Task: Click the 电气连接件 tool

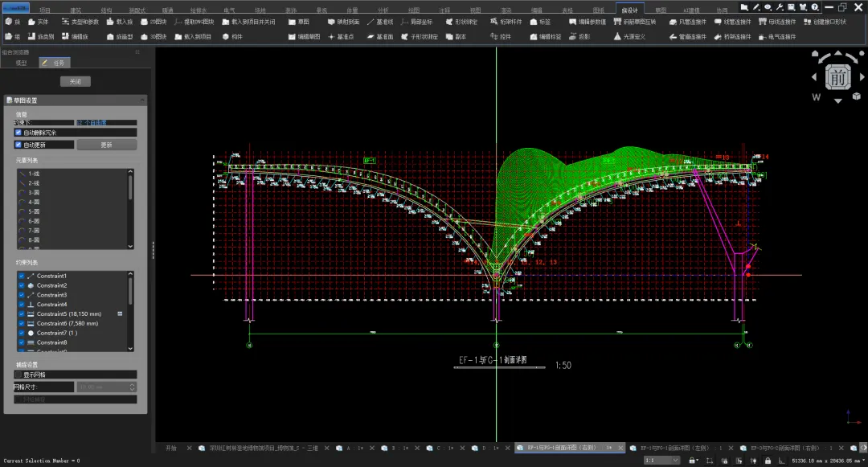Action: (777, 36)
